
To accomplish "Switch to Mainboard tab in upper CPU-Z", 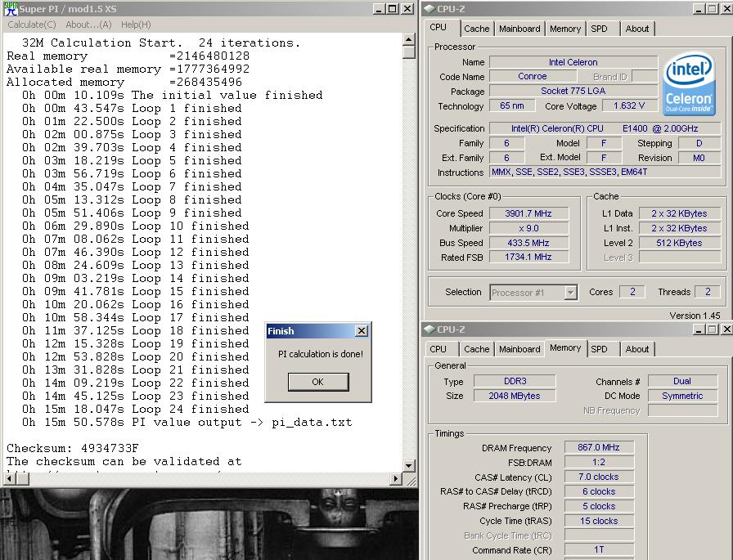I will pyautogui.click(x=519, y=29).
